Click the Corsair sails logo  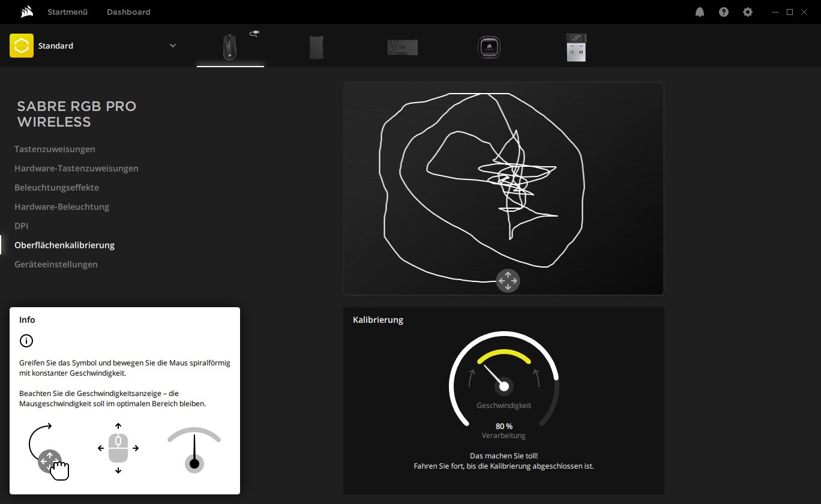[26, 12]
